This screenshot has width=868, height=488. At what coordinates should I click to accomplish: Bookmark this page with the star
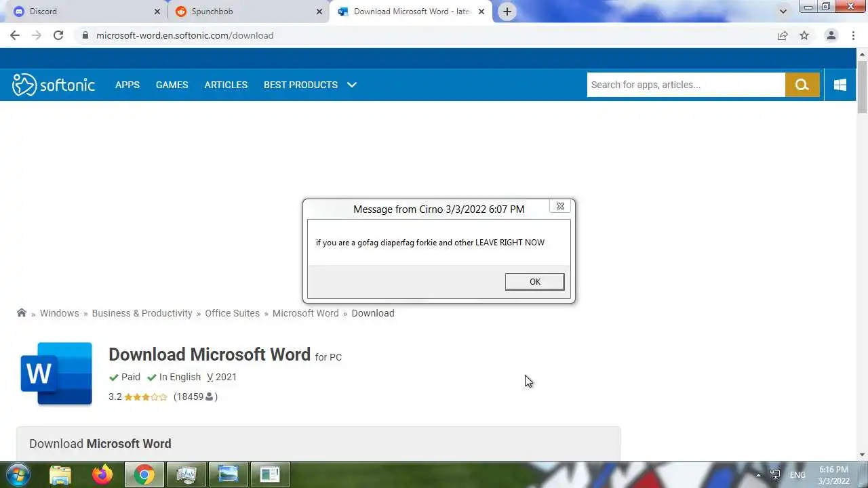pyautogui.click(x=804, y=35)
